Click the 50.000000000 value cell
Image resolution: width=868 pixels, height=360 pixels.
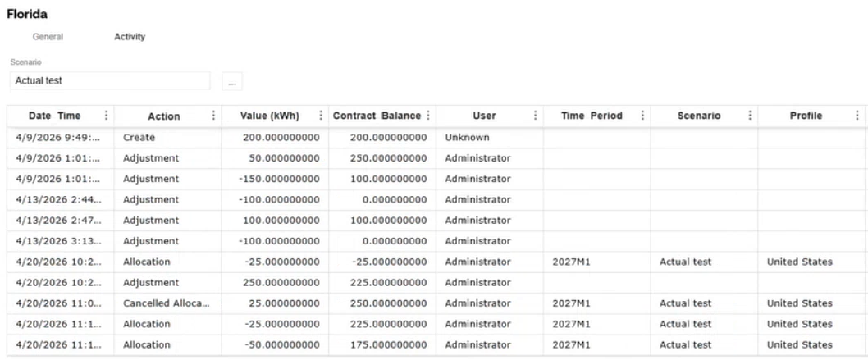click(275, 158)
